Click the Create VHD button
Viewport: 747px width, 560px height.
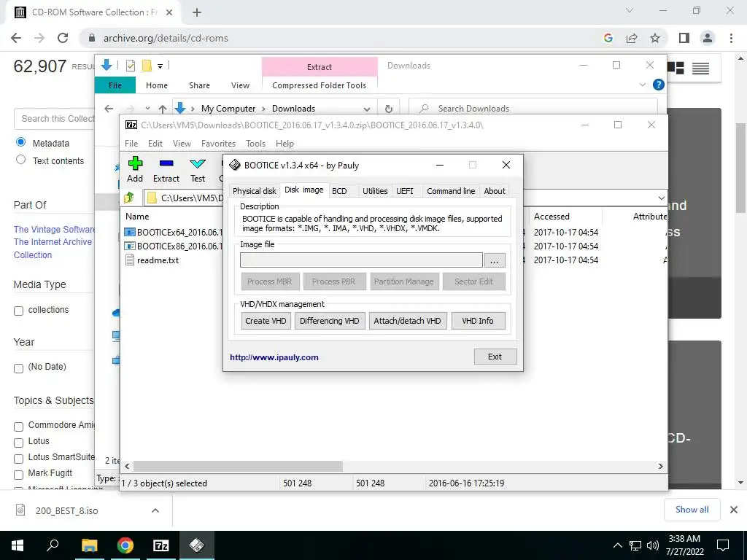[266, 321]
